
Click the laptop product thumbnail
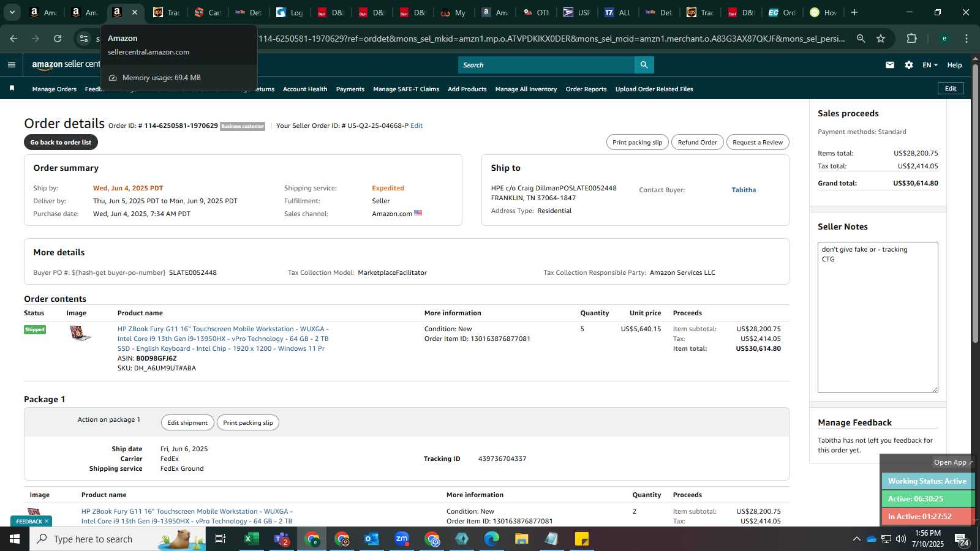tap(80, 334)
